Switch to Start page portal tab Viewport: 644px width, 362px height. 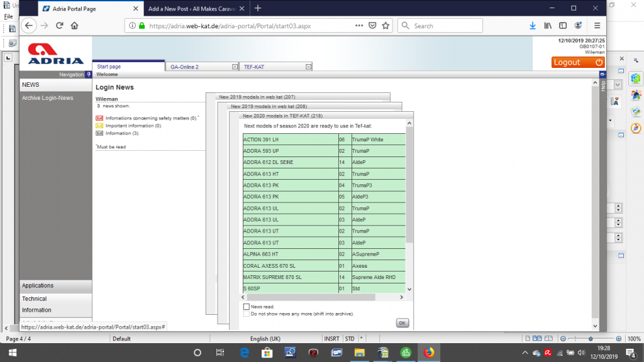128,67
